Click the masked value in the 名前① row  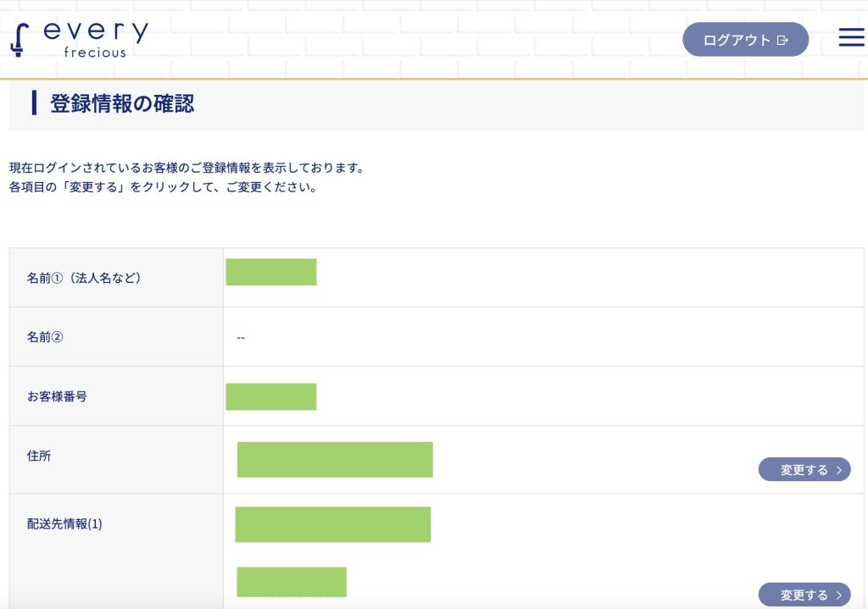271,272
